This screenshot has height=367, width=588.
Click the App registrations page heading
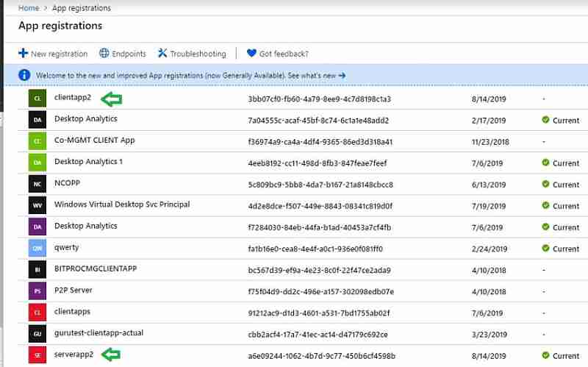[x=60, y=26]
